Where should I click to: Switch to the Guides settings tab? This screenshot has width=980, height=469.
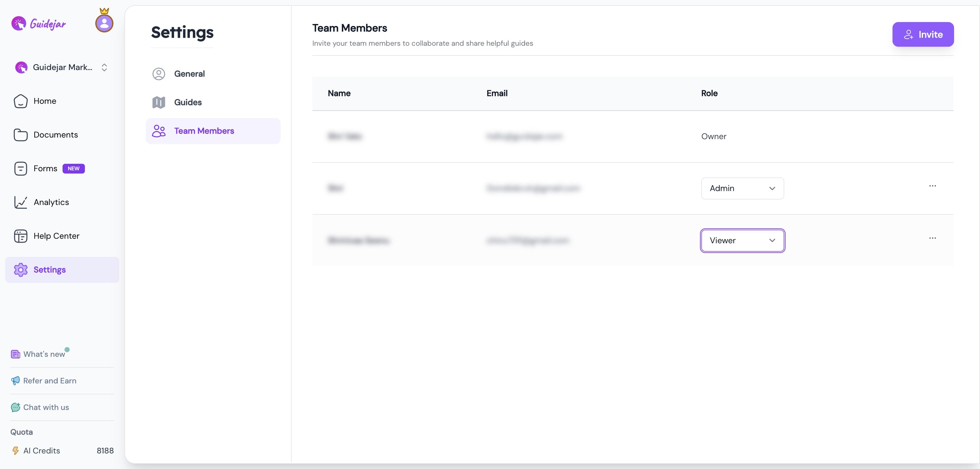188,102
